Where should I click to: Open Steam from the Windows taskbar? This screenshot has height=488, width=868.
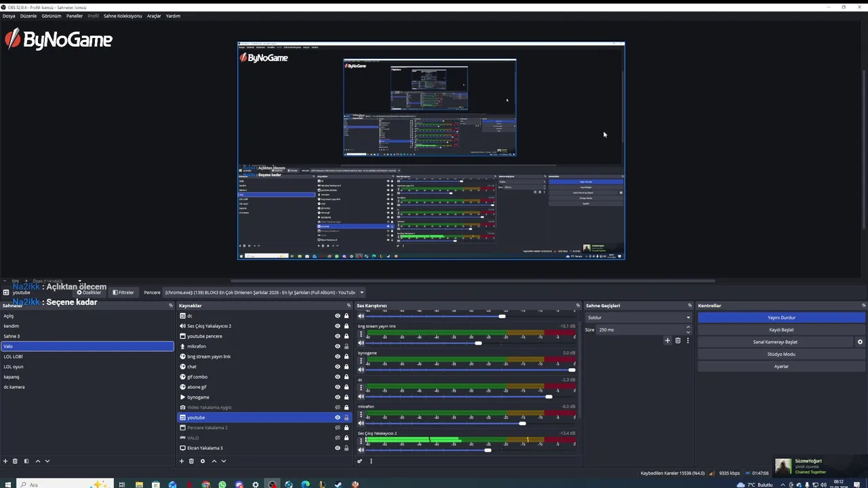338,485
